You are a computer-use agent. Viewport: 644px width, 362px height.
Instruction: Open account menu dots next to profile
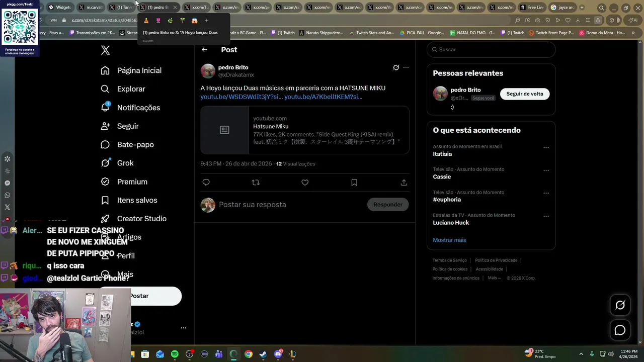click(184, 328)
